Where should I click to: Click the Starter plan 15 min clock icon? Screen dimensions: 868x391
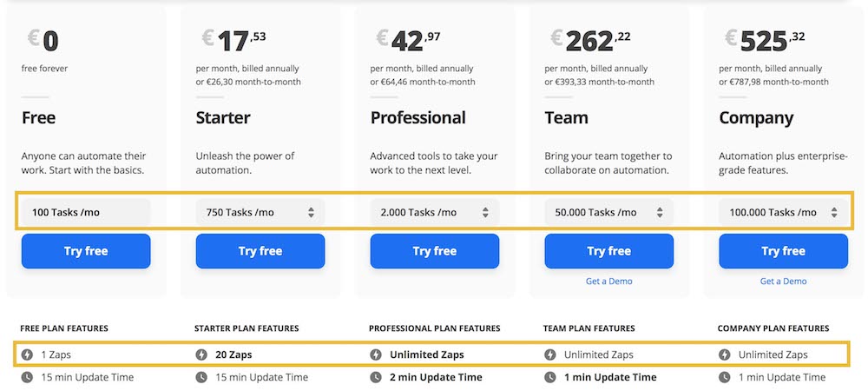[x=201, y=378]
